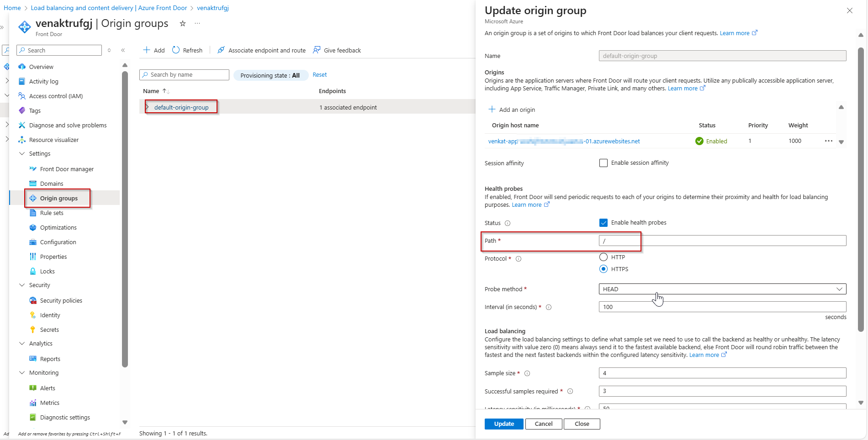Click the Interval in seconds input field
This screenshot has width=868, height=440.
point(722,307)
